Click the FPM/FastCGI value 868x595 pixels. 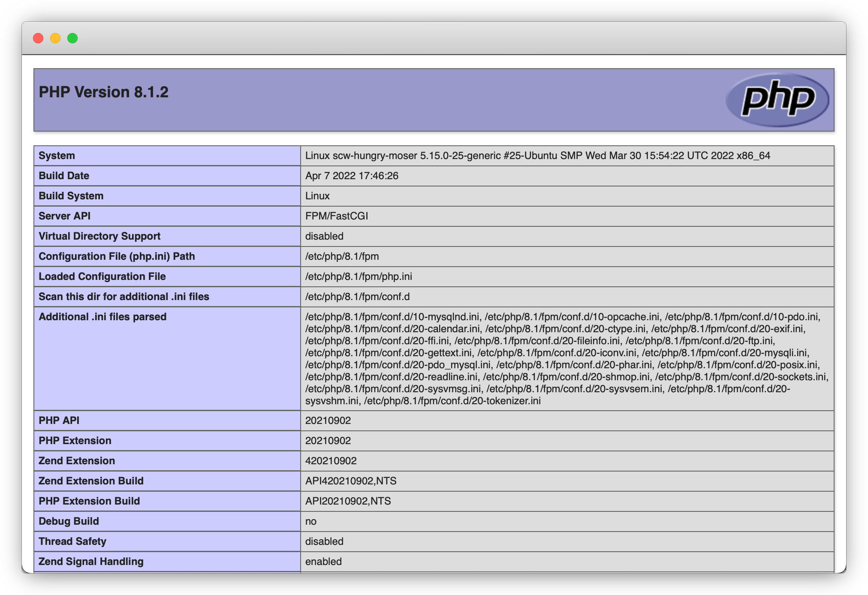tap(337, 216)
